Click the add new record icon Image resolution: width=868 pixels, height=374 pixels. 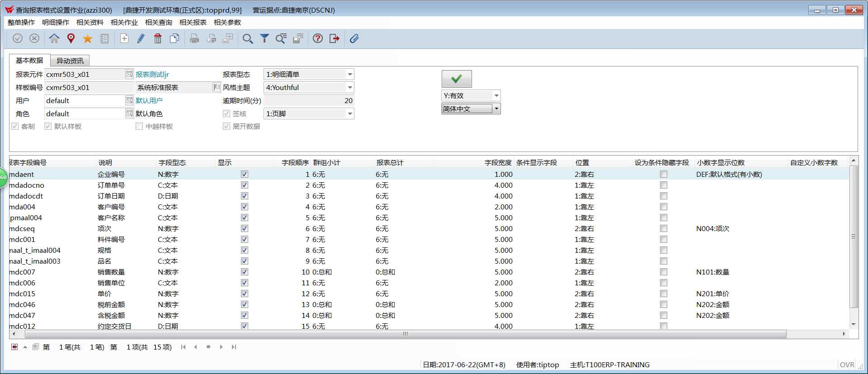[x=124, y=39]
